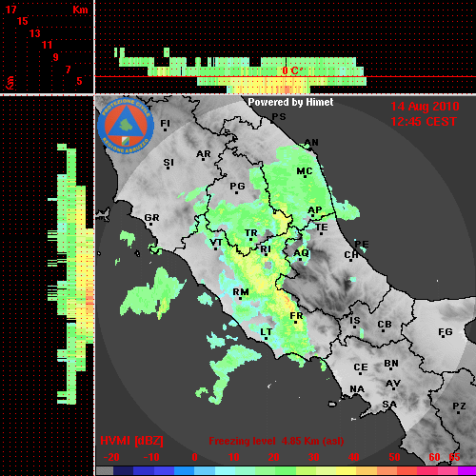Image resolution: width=476 pixels, height=476 pixels.
Task: Click the Protezione Civile Regione Abruzzo logo
Action: coord(126,126)
